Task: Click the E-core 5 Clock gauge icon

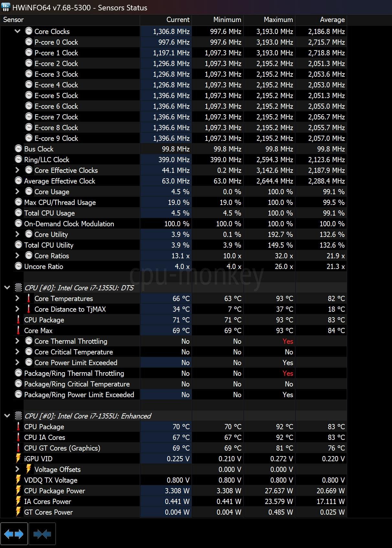Action: coord(29,95)
